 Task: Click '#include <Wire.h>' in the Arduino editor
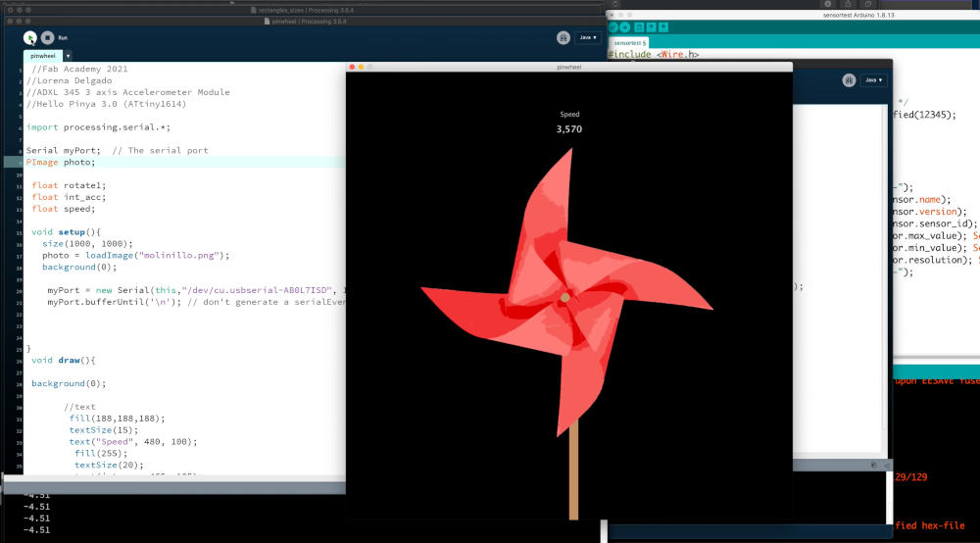coord(654,54)
